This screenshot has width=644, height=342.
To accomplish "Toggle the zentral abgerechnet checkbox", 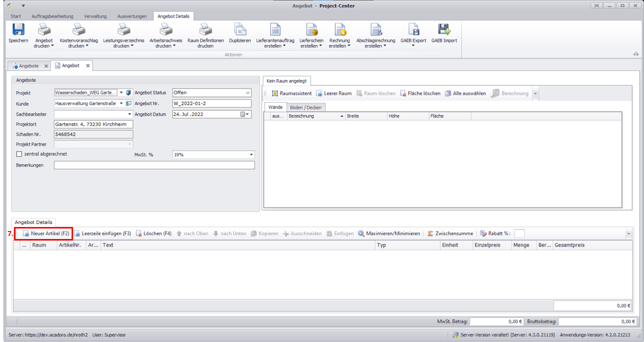I will click(20, 154).
